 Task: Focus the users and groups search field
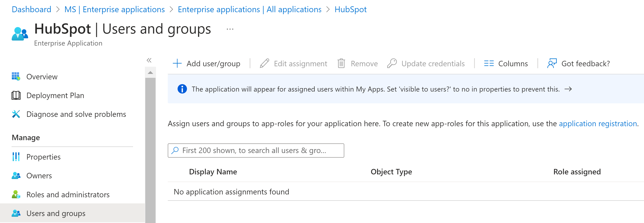pyautogui.click(x=256, y=150)
